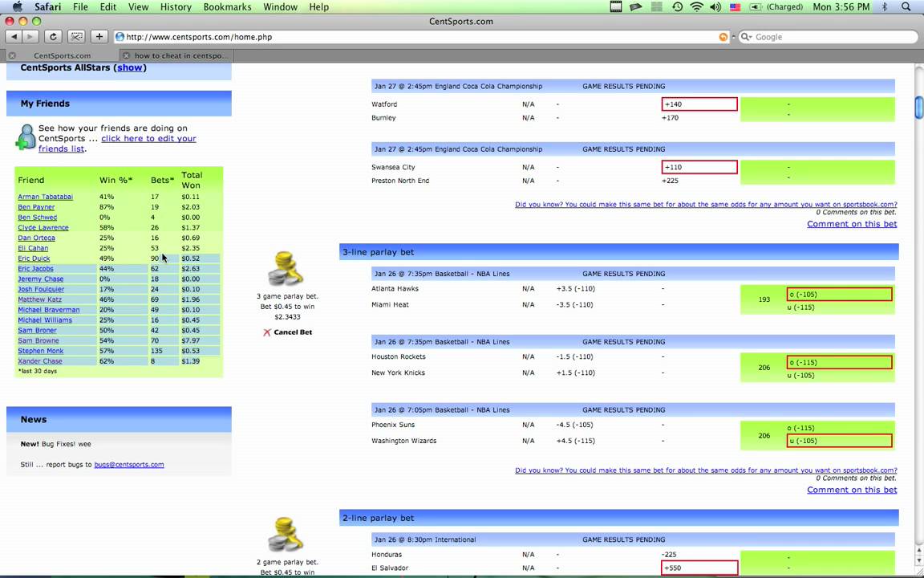Screen dimensions: 924x578
Task: Open Arman Tabatabai friend profile
Action: (46, 197)
